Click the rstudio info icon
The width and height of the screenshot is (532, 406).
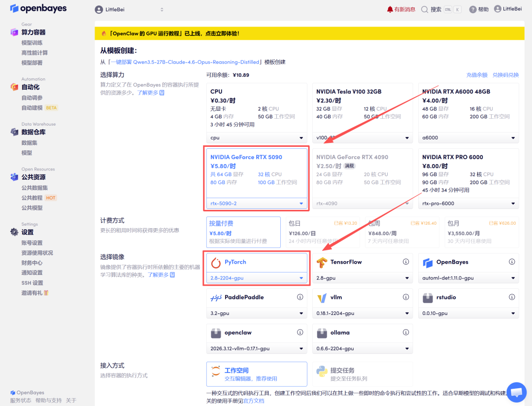click(x=512, y=297)
